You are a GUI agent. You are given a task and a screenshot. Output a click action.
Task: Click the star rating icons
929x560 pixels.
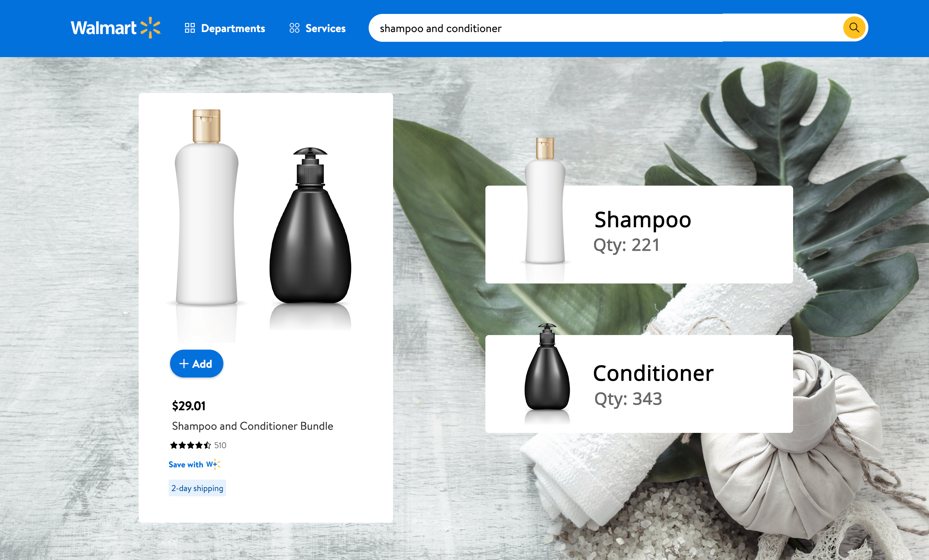tap(190, 445)
